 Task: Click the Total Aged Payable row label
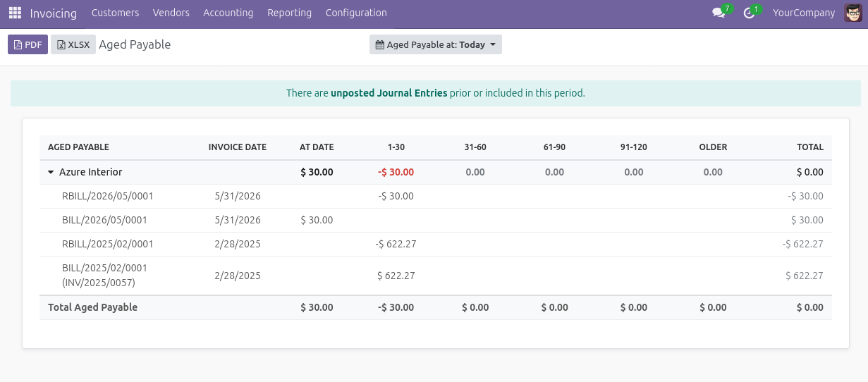point(92,307)
